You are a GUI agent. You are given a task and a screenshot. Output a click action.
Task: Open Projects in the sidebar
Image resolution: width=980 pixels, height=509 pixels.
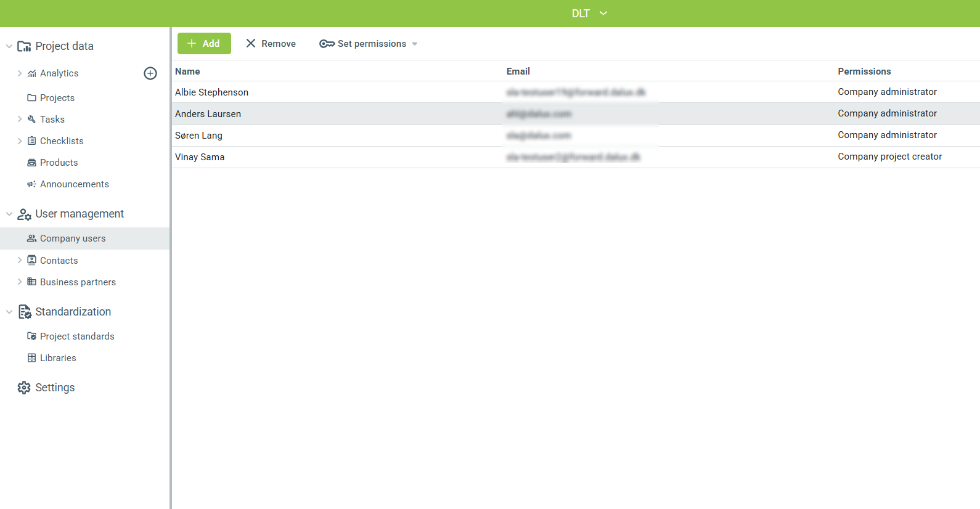pyautogui.click(x=57, y=98)
